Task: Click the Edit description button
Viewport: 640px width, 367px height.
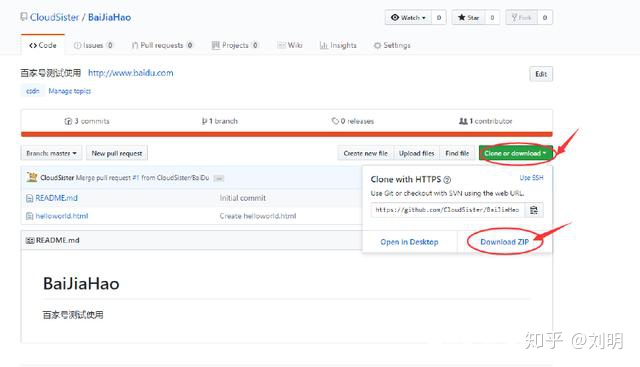Action: pos(541,74)
